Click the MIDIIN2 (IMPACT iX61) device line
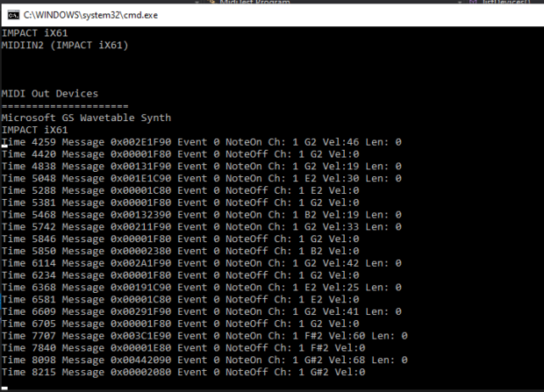The width and height of the screenshot is (544, 392). 65,45
